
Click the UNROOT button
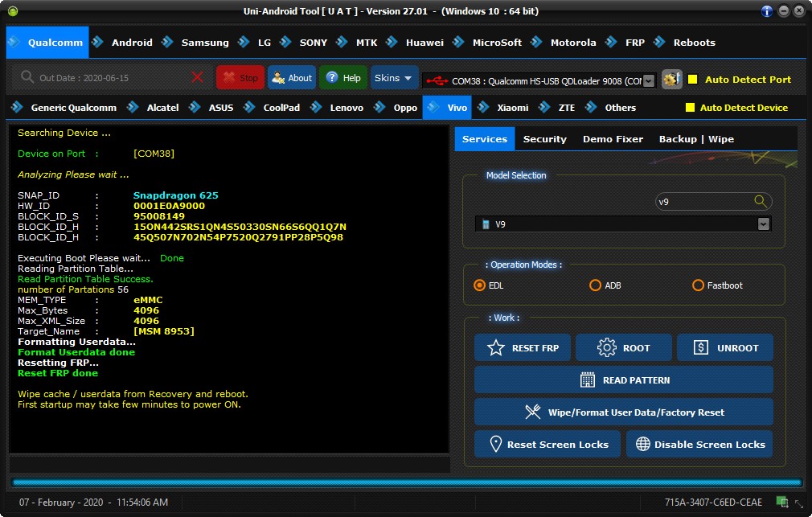click(x=725, y=348)
